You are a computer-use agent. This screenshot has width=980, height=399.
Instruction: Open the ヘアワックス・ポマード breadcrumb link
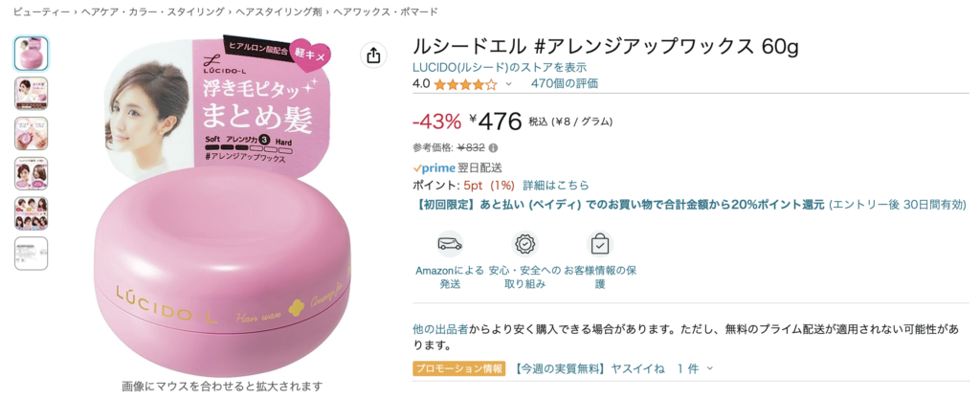tap(384, 11)
